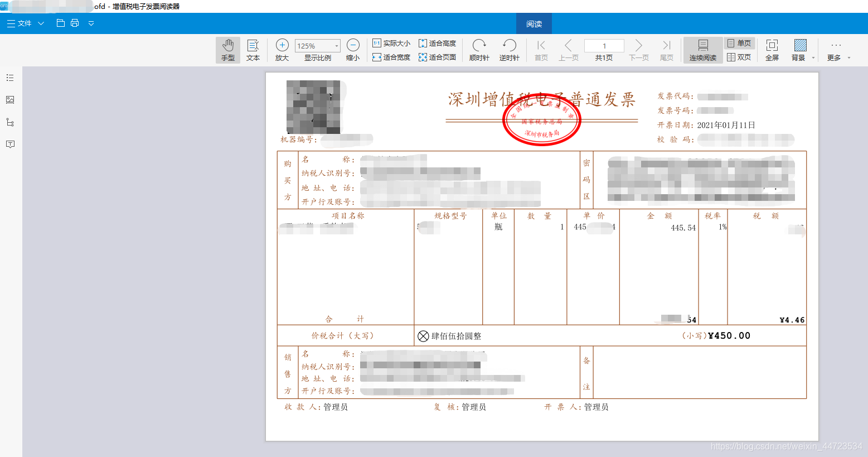Expand the 更多 dropdown arrow
The width and height of the screenshot is (868, 457).
(849, 57)
